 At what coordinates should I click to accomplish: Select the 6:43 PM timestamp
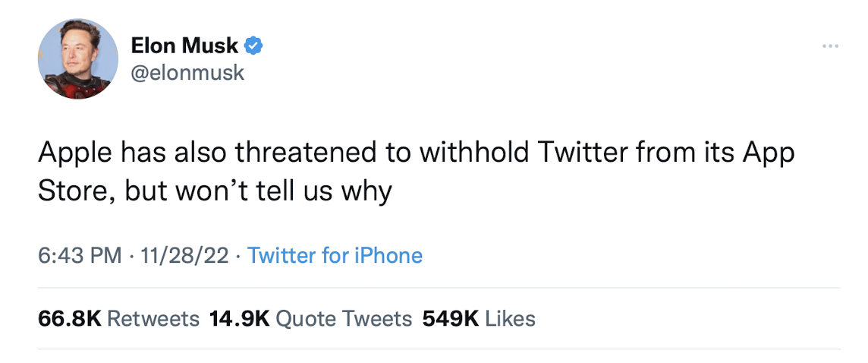pyautogui.click(x=80, y=255)
